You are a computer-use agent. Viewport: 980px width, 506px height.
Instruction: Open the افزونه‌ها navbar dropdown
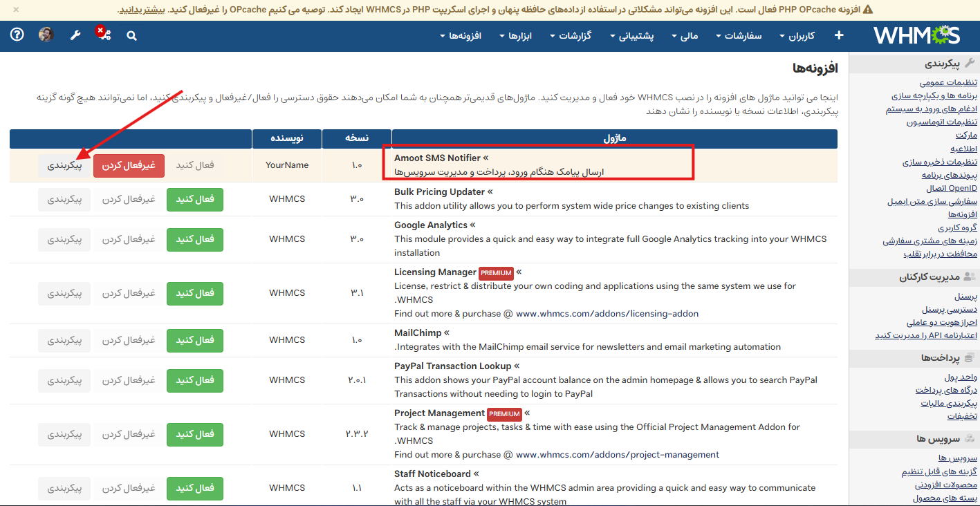461,36
